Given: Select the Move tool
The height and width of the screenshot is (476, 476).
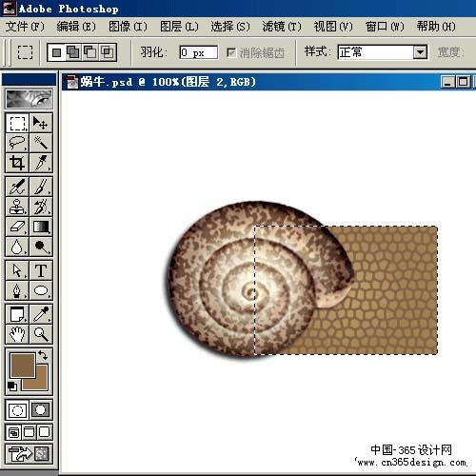Looking at the screenshot, I should point(41,123).
